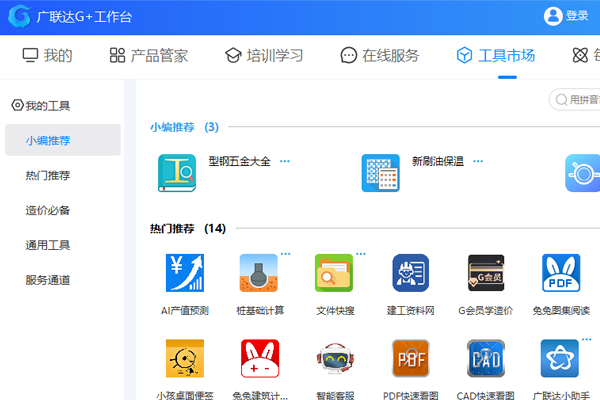Open the 智能客服 robot icon
600x400 pixels.
point(335,359)
